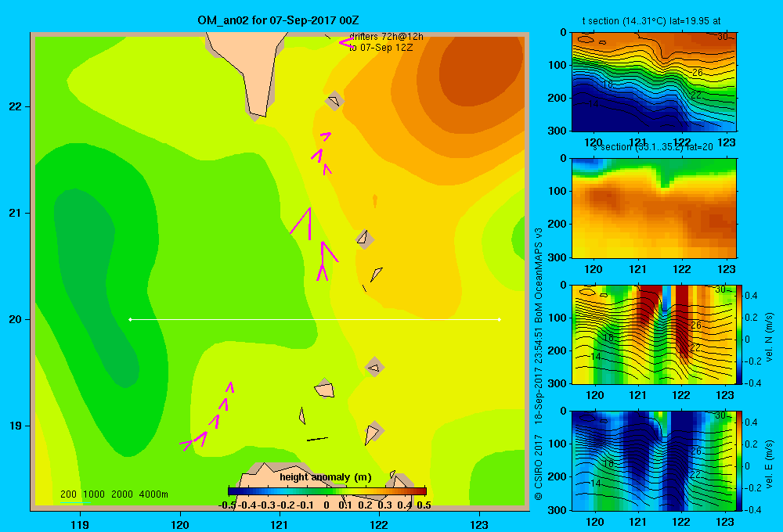
Task: Click the 'height anomaly (m)' label
Action: [x=326, y=477]
